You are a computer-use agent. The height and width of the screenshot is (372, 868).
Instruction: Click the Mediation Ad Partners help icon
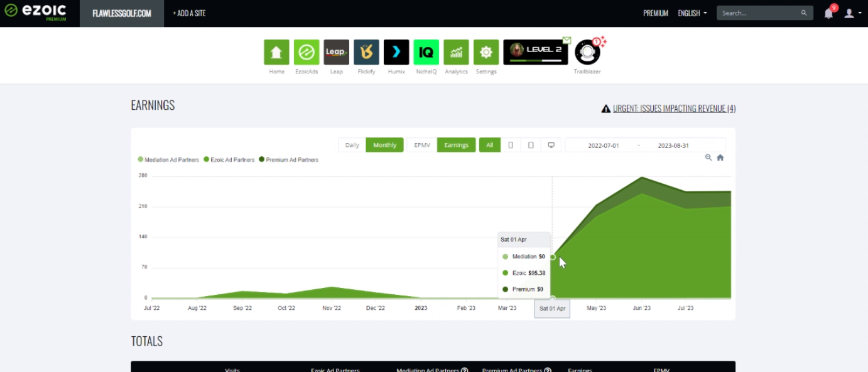click(x=464, y=369)
